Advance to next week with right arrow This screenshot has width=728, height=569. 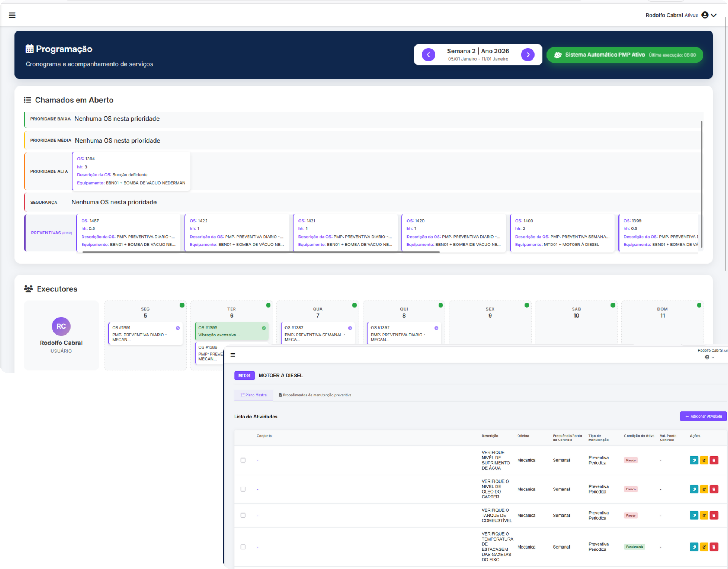(528, 55)
